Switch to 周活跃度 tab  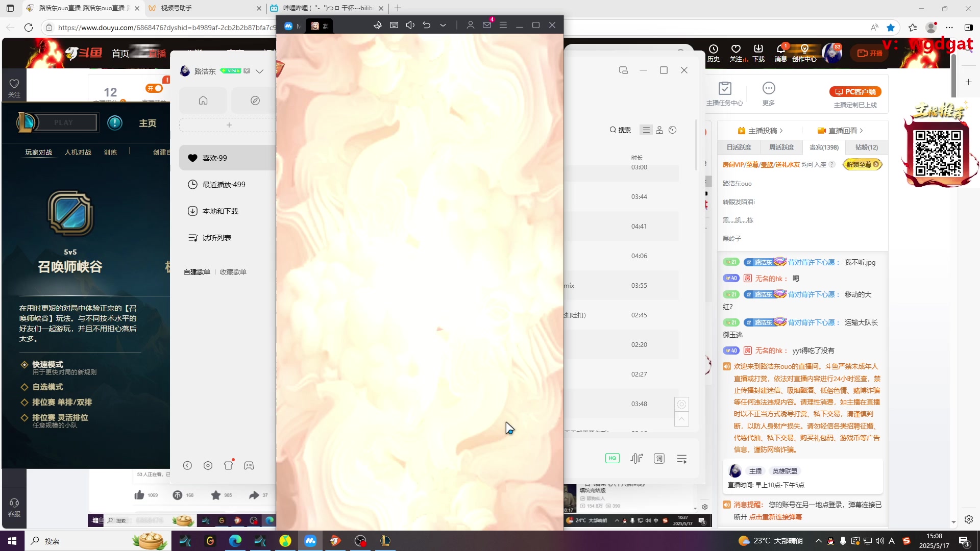(781, 147)
